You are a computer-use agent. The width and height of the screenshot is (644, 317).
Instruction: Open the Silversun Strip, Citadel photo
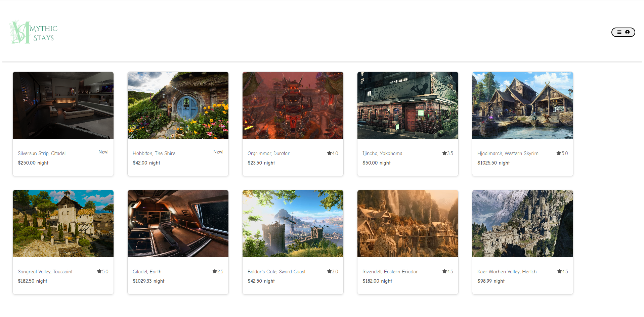click(63, 105)
